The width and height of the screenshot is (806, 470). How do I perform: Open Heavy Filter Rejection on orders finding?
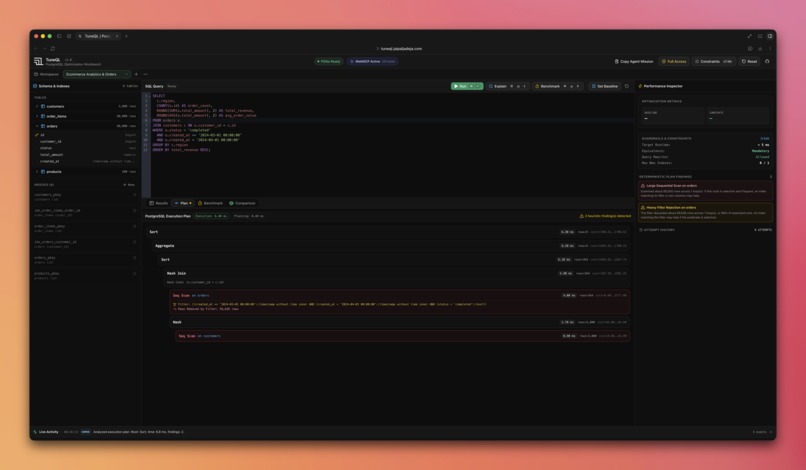pyautogui.click(x=705, y=212)
